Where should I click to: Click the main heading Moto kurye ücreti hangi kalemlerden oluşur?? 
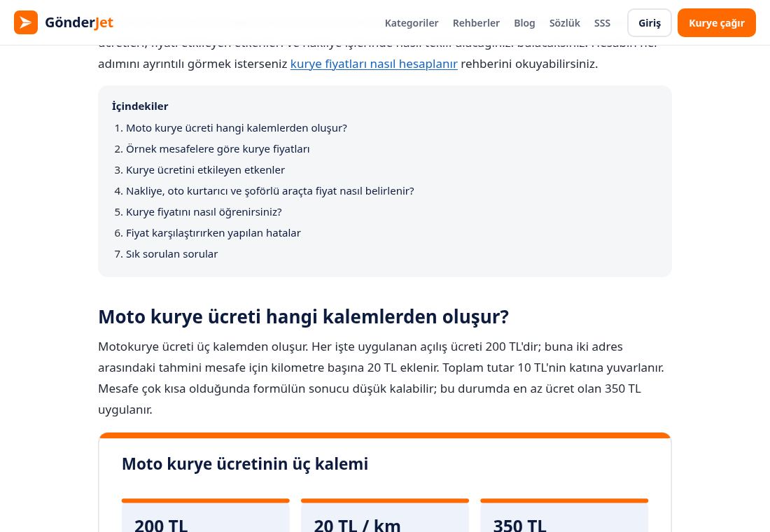304,317
